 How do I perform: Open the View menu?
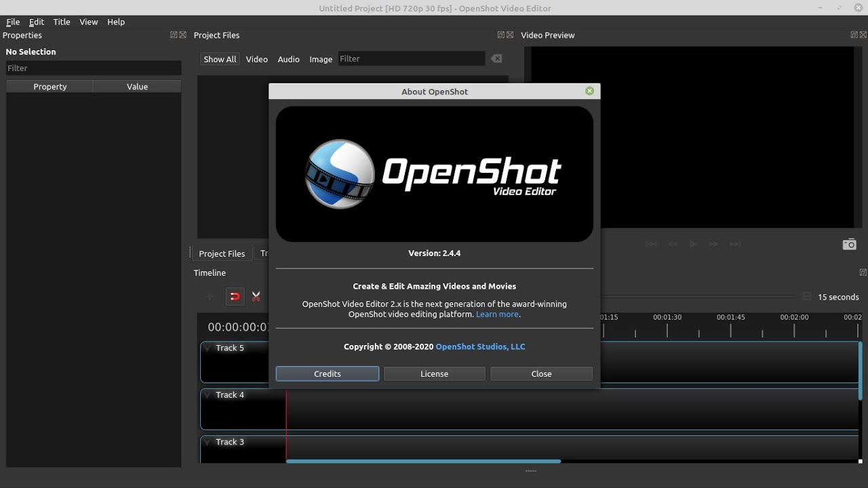[89, 22]
